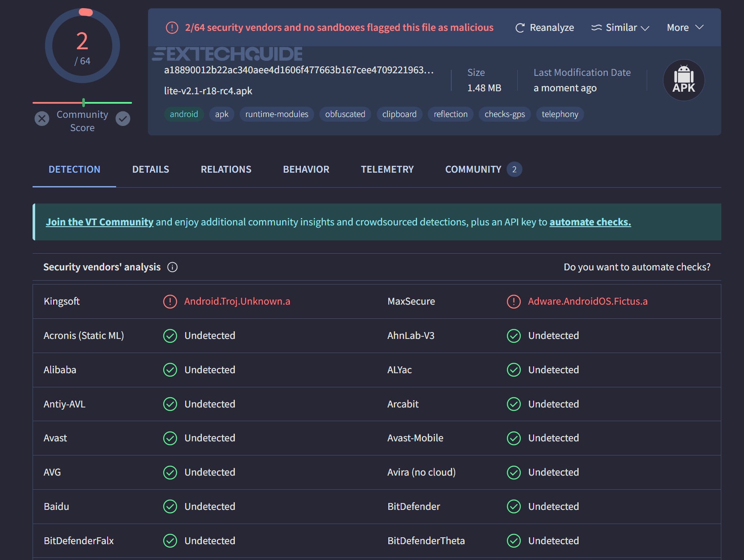Open the RELATIONS tab
744x560 pixels.
click(226, 170)
